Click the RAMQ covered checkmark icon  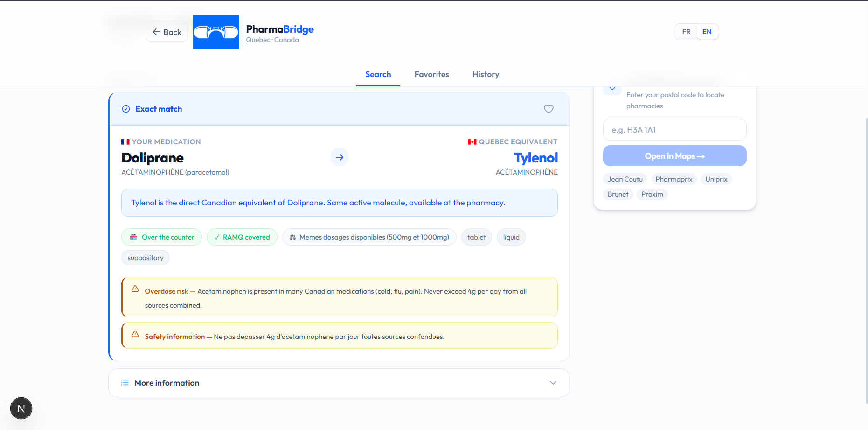coord(217,237)
